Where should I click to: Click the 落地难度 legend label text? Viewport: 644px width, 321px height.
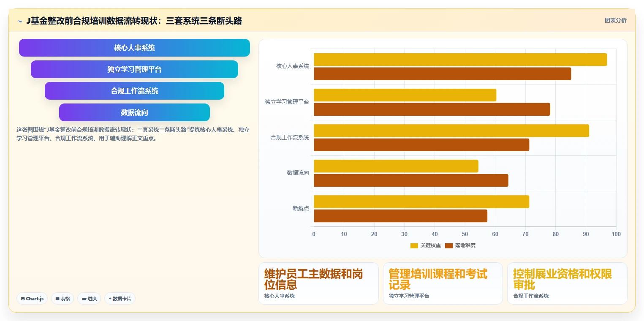pos(465,245)
